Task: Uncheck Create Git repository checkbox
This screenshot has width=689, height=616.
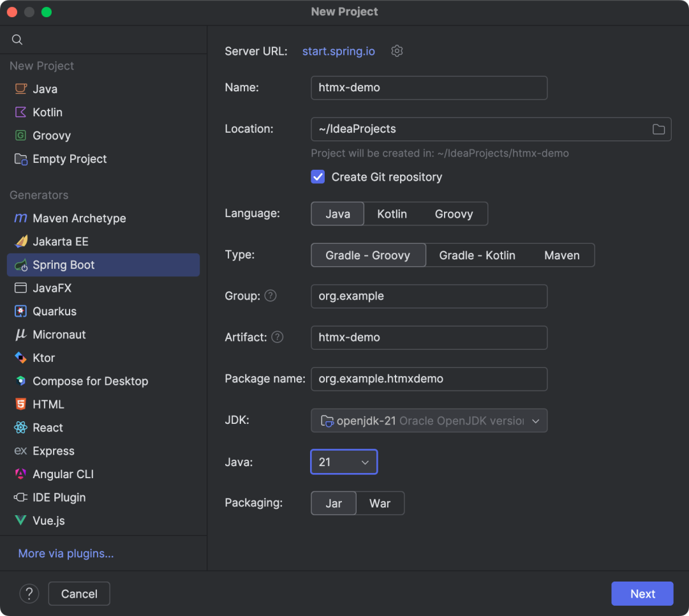Action: pyautogui.click(x=318, y=177)
